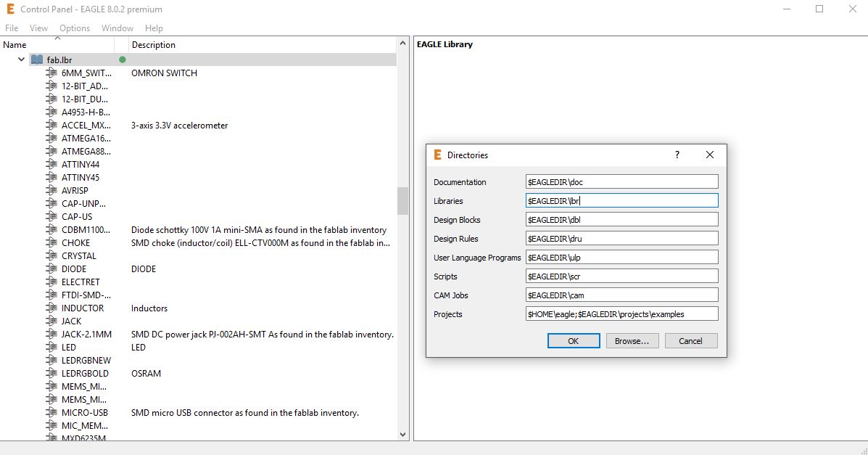868x455 pixels.
Task: Click the Scripts path field
Action: tap(621, 276)
